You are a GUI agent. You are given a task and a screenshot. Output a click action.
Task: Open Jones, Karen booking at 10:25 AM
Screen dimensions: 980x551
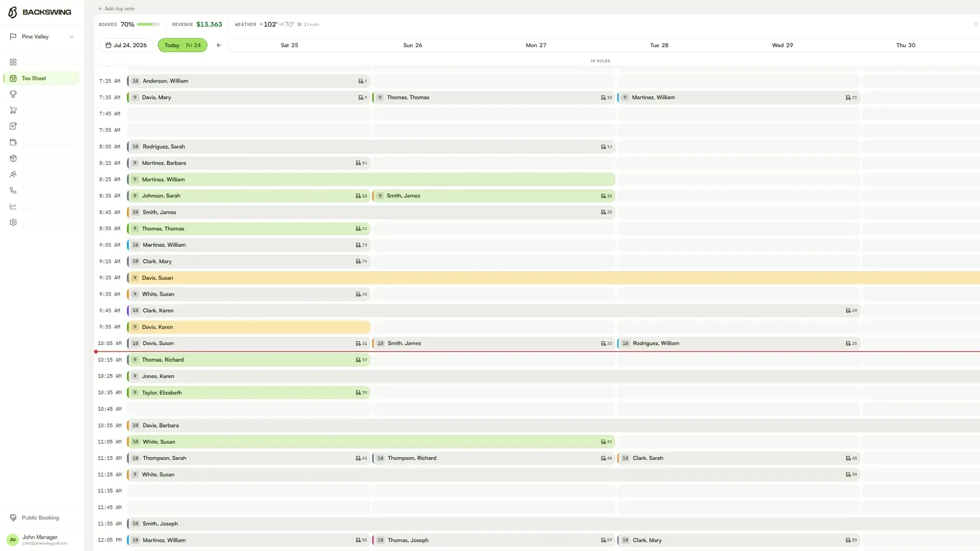pos(553,376)
